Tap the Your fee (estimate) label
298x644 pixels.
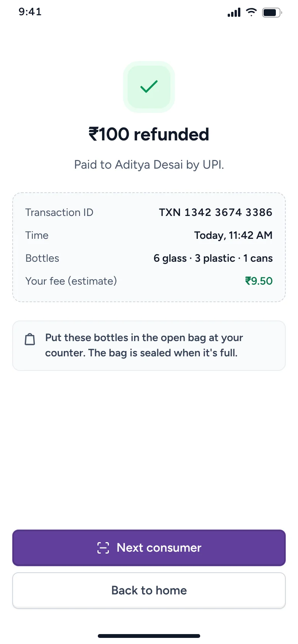[71, 281]
